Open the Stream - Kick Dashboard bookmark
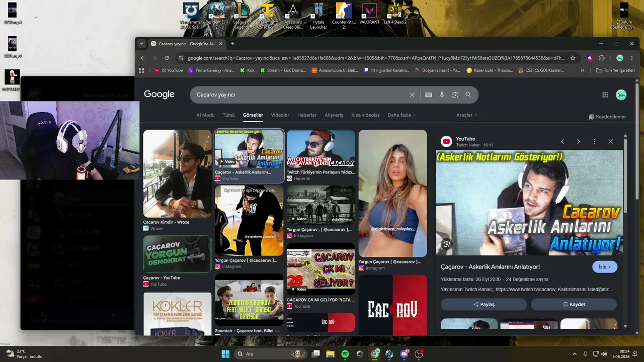 283,70
